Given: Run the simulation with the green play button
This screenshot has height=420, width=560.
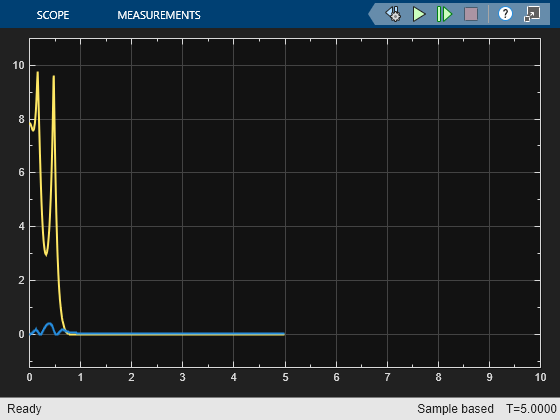Looking at the screenshot, I should pos(419,14).
